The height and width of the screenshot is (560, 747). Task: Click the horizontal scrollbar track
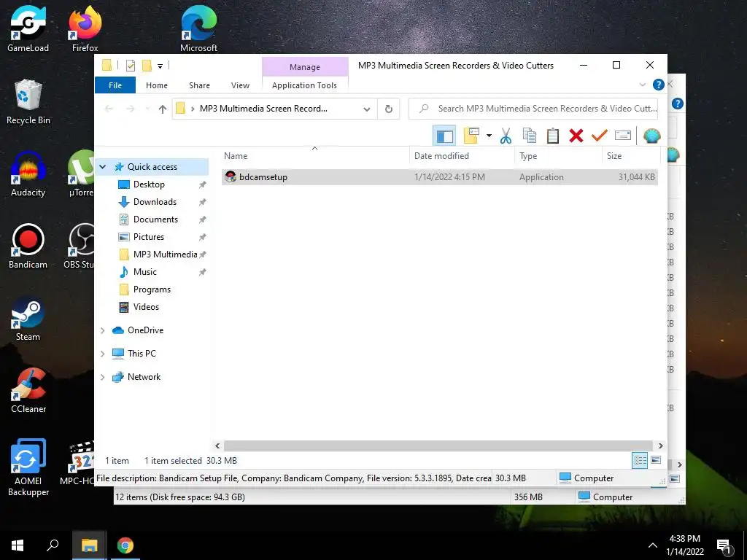coord(438,446)
